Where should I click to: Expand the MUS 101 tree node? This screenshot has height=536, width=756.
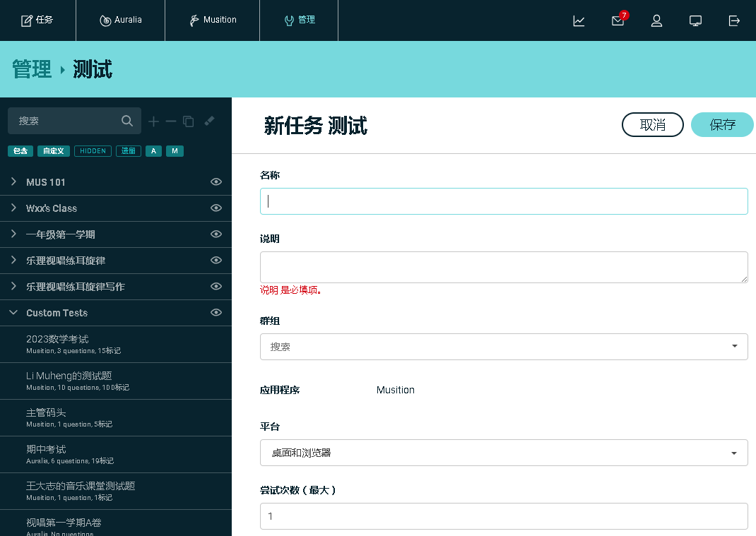point(13,181)
